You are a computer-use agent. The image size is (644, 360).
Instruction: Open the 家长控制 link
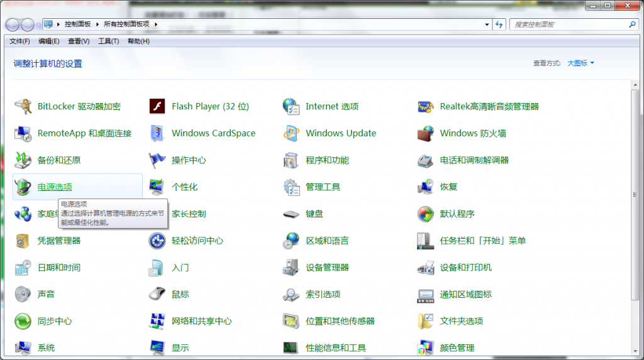pyautogui.click(x=189, y=214)
